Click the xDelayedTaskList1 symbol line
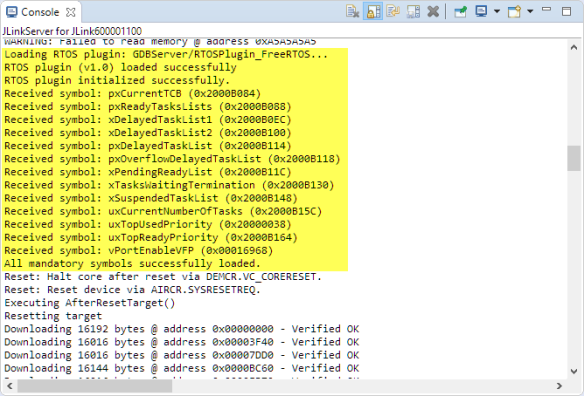This screenshot has height=396, width=584. coord(147,120)
